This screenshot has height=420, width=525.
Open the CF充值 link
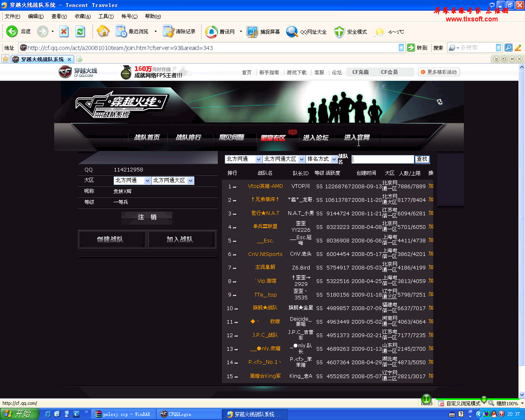361,72
